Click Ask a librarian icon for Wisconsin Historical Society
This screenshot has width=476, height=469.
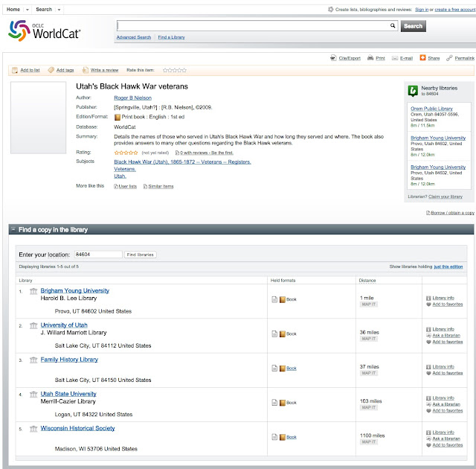428,439
